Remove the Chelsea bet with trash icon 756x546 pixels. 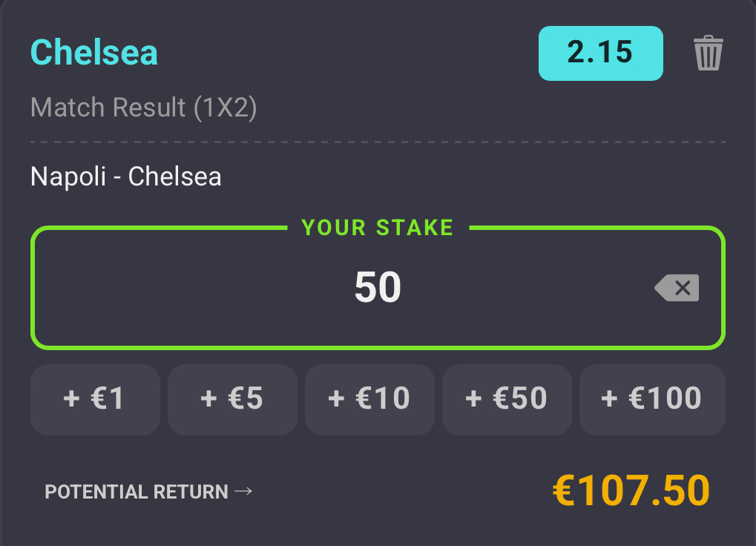708,53
